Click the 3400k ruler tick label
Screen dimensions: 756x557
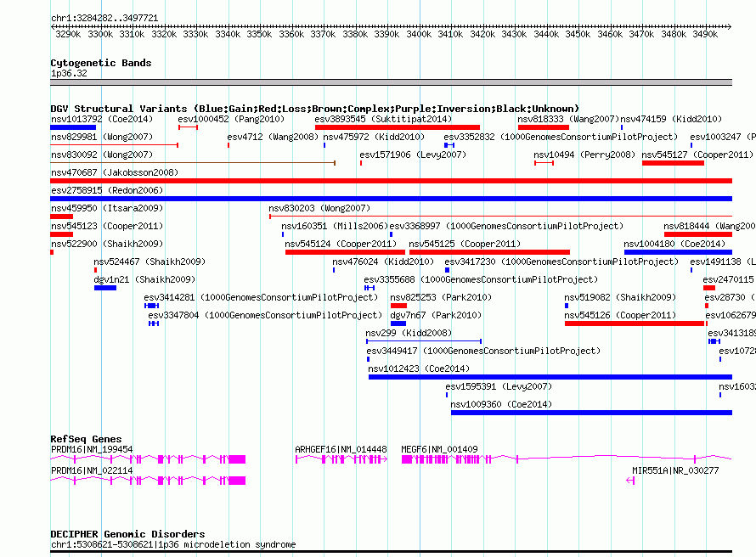pos(419,34)
